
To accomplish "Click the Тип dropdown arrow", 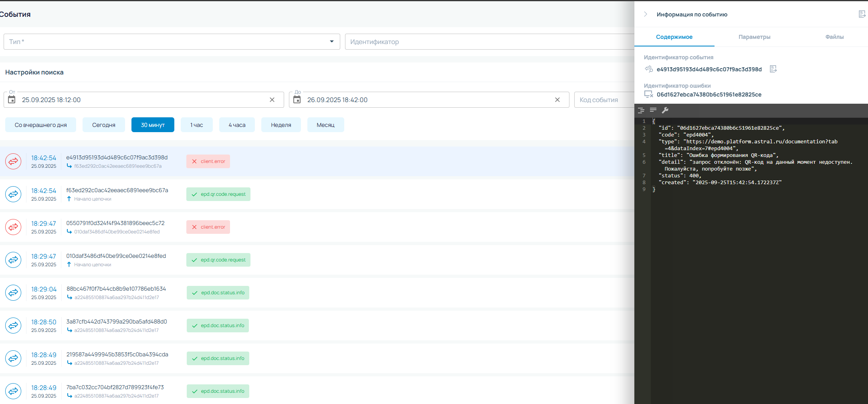I will (x=332, y=42).
